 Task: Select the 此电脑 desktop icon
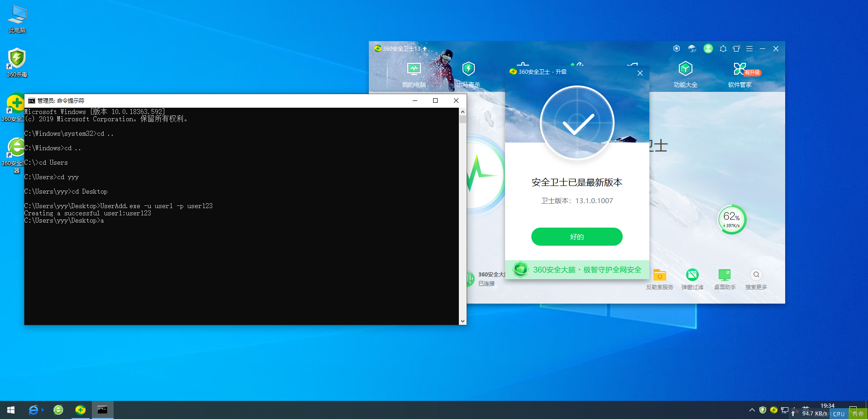(17, 19)
